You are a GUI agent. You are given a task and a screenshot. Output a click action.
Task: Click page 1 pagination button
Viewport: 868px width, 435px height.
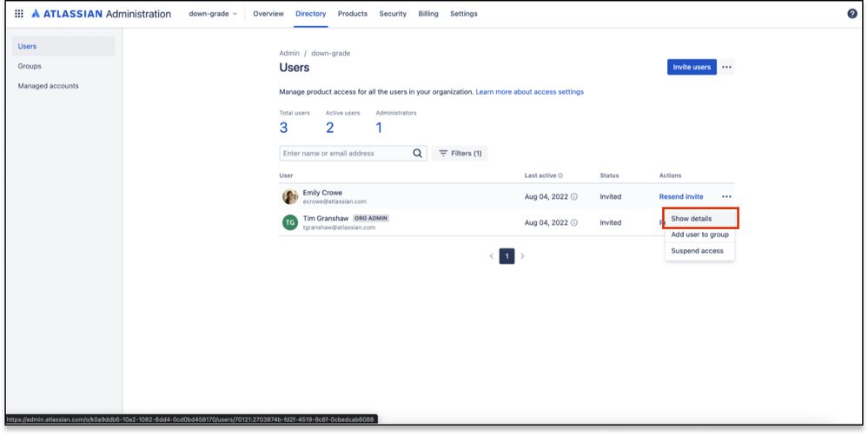coord(507,256)
